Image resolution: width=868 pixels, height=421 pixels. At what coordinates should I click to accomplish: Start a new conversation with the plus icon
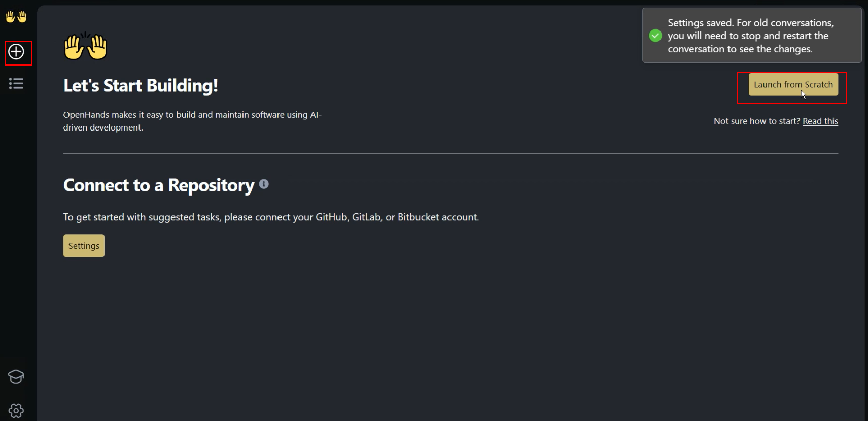(16, 52)
